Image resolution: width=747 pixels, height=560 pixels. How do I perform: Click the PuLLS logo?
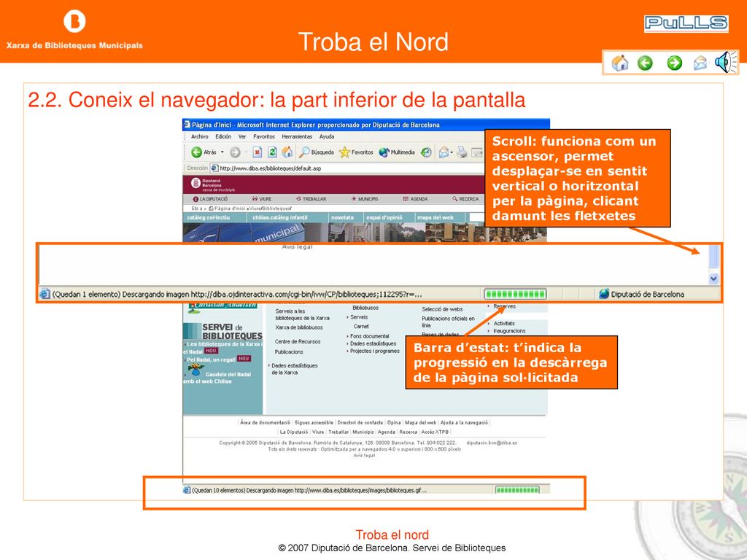coord(686,23)
